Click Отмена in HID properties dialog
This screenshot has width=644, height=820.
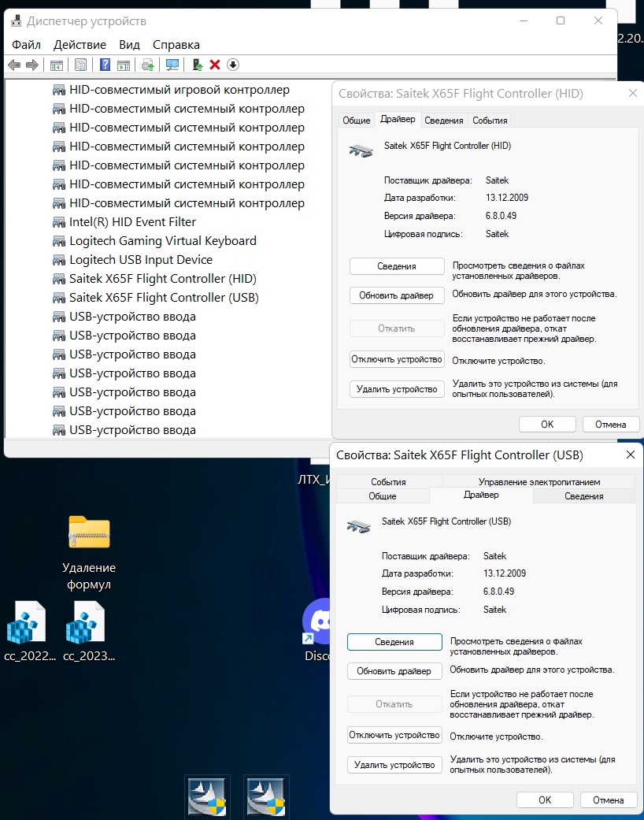pos(611,424)
